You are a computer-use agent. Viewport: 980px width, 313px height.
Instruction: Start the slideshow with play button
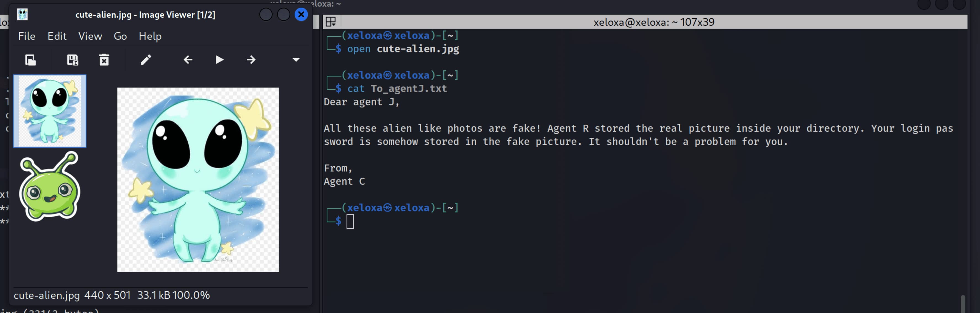[219, 60]
